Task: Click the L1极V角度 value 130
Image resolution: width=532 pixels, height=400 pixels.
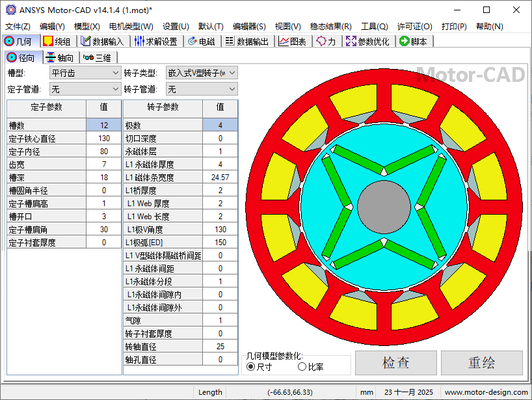Action: click(220, 230)
